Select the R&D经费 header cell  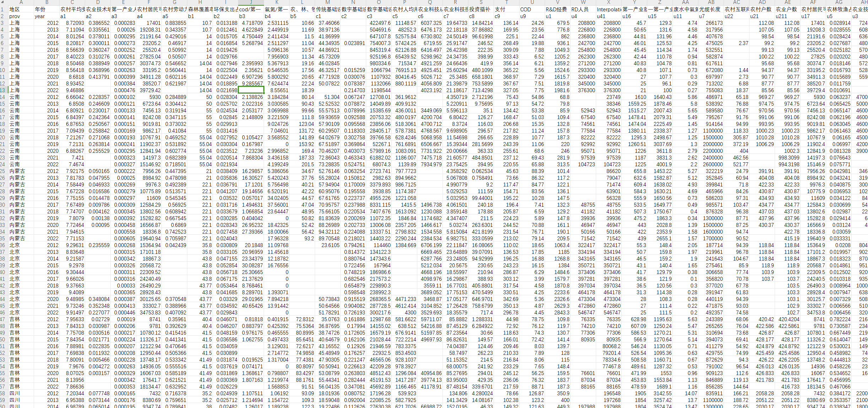[557, 9]
